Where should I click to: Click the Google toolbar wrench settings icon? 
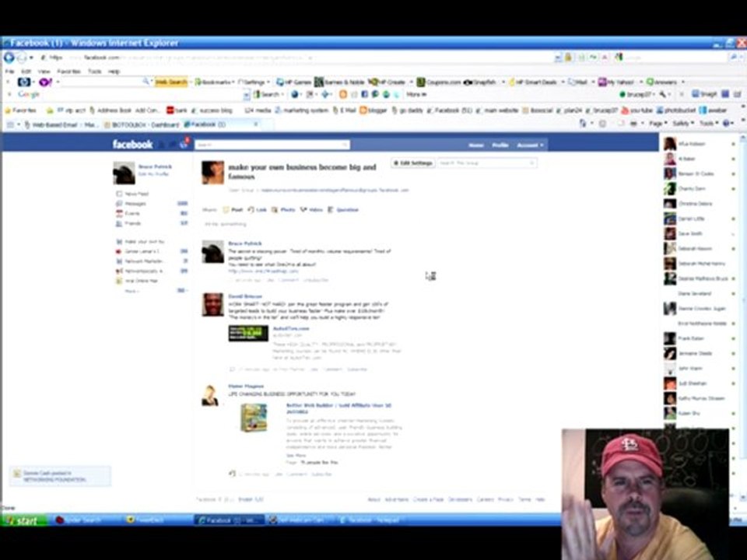663,94
